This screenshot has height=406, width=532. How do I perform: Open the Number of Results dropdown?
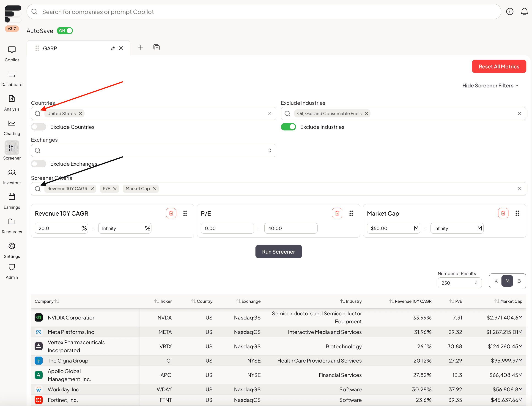pyautogui.click(x=459, y=283)
